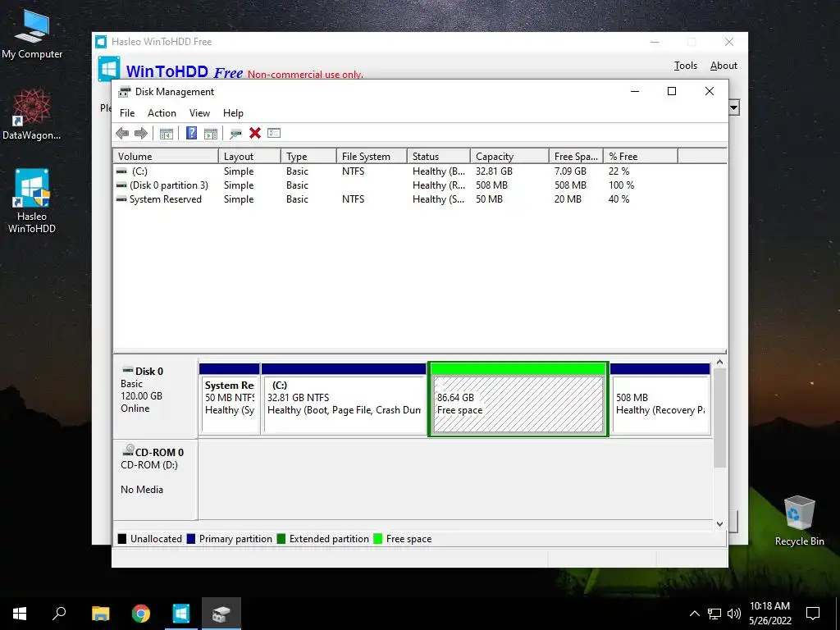This screenshot has width=840, height=630.
Task: Open the View menu
Action: [x=199, y=113]
